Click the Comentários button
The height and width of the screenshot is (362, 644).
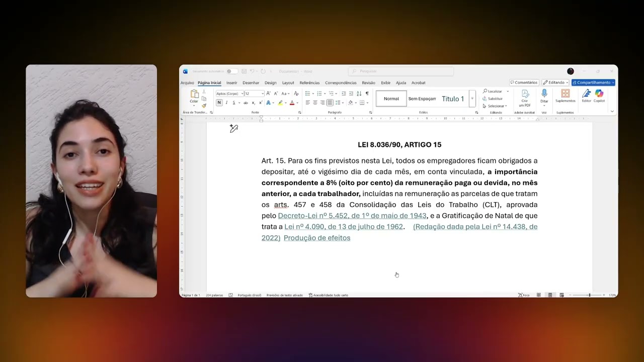point(524,82)
